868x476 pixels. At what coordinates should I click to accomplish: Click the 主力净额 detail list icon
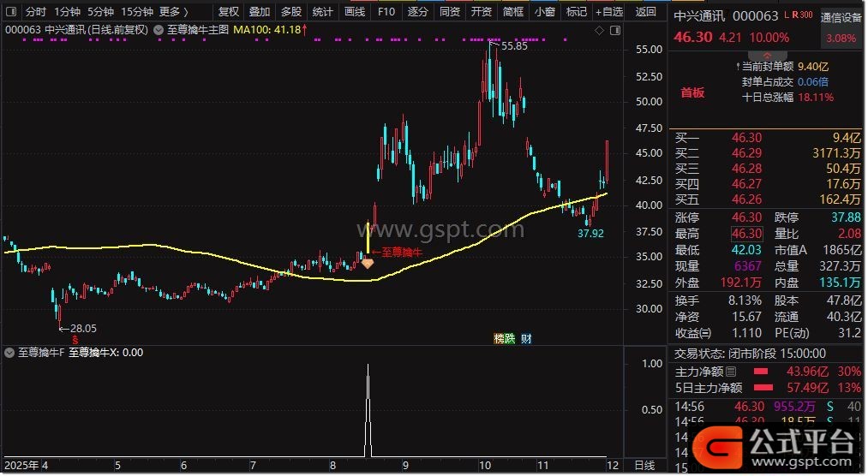click(731, 372)
